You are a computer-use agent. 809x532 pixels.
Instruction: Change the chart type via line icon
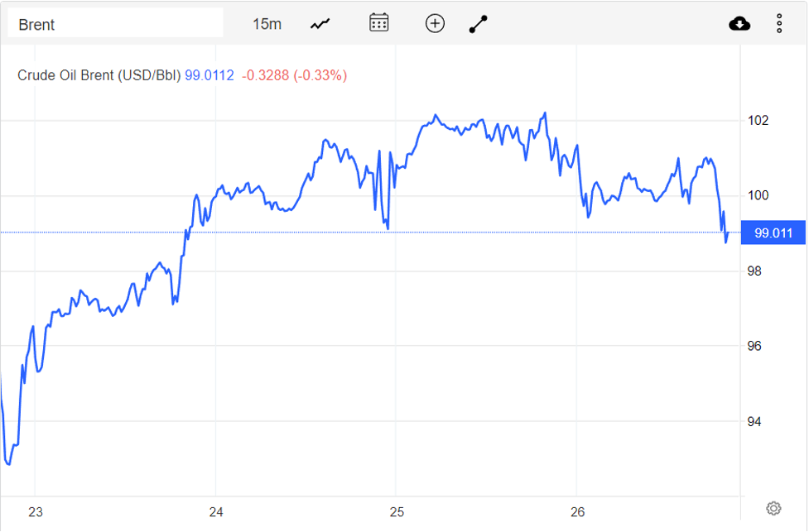pyautogui.click(x=320, y=24)
